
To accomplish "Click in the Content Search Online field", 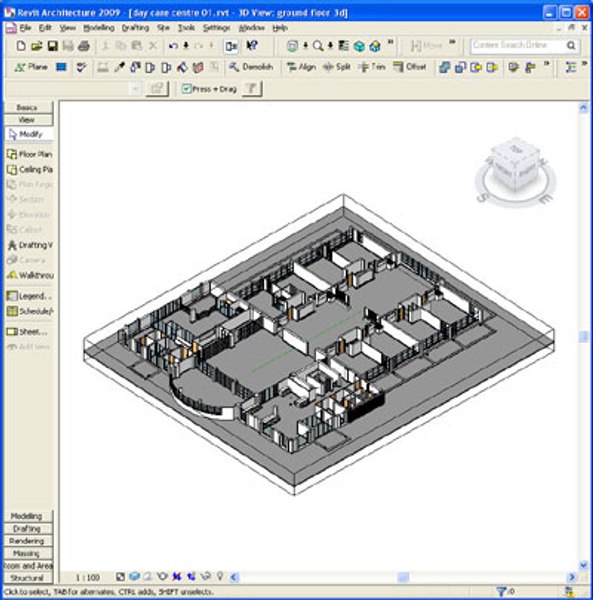I will tap(517, 46).
